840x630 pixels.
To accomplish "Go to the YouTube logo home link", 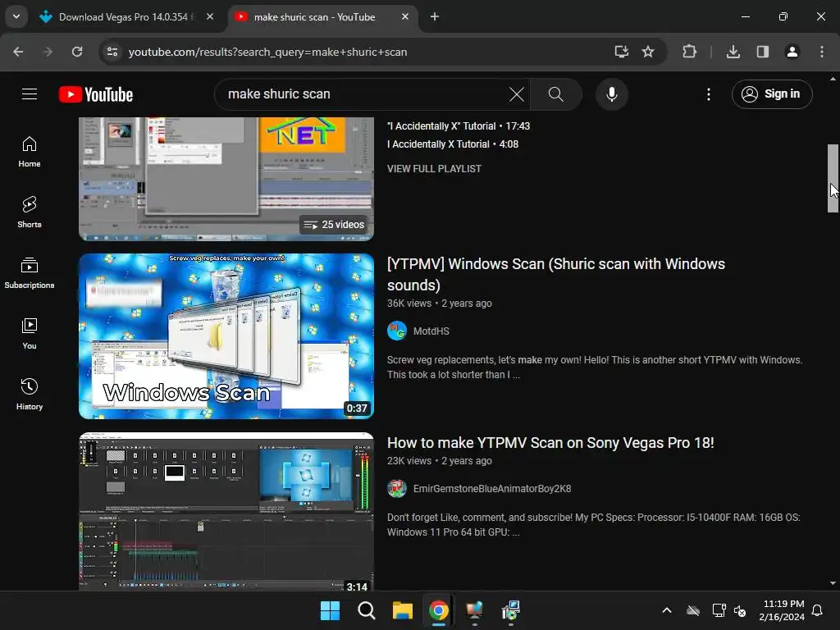I will pyautogui.click(x=96, y=94).
